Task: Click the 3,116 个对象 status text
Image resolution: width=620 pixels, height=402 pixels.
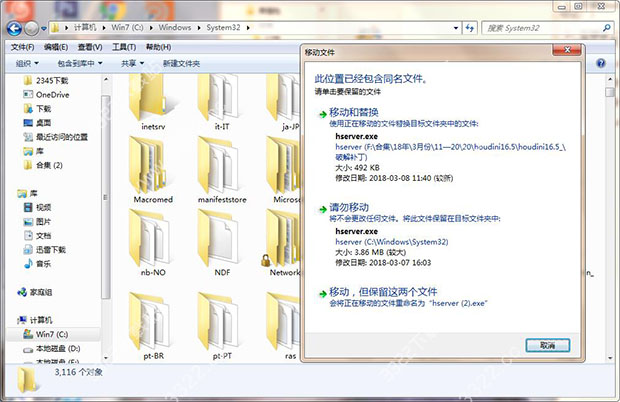Action: point(78,372)
